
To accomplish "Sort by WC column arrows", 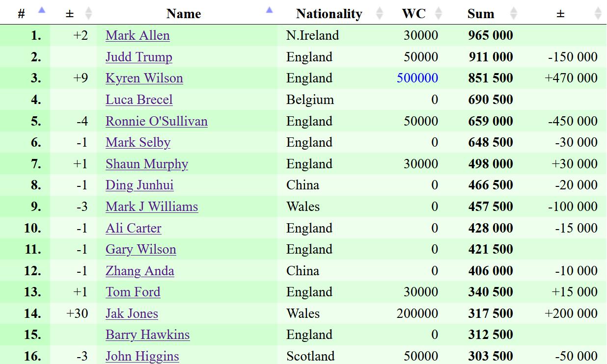I will click(439, 13).
